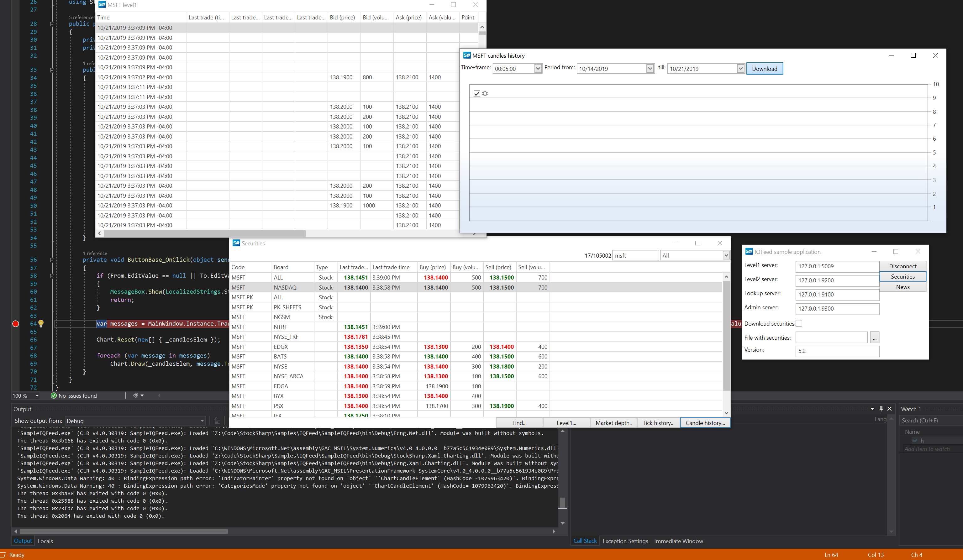Click the Disconnect button
The image size is (963, 560).
point(902,266)
